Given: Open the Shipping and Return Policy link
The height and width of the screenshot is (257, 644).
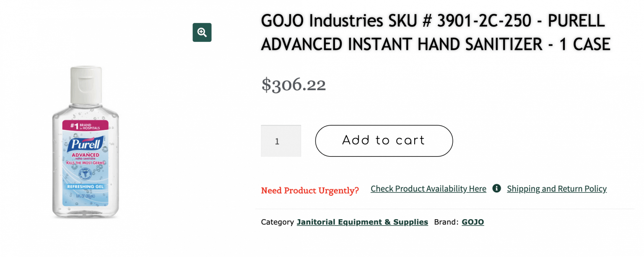Looking at the screenshot, I should 557,189.
